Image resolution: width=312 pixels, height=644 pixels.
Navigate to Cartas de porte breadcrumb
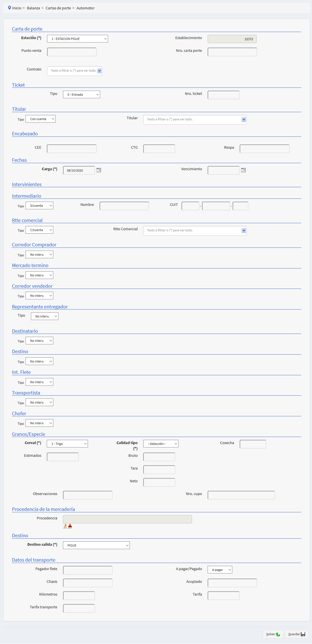(x=58, y=8)
